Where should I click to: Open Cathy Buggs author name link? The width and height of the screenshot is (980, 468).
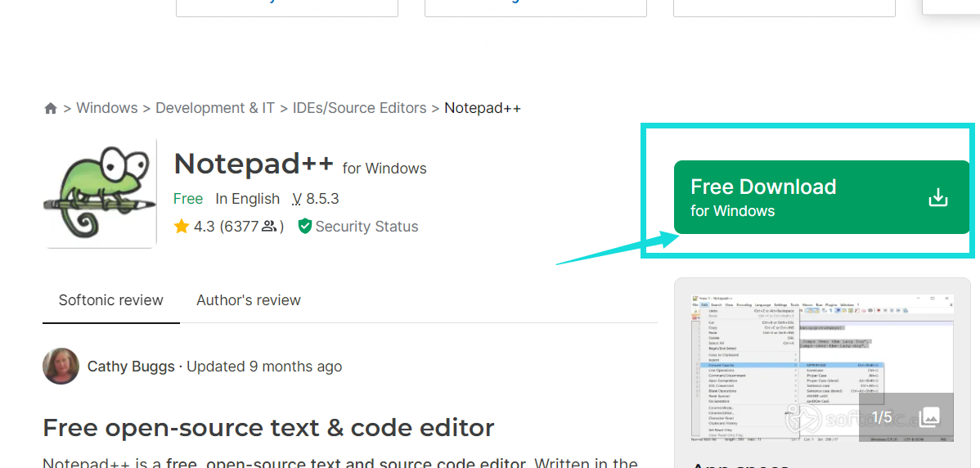[x=131, y=367]
